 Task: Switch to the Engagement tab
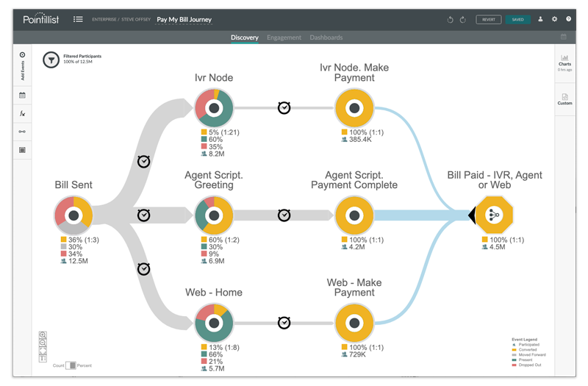[x=284, y=37]
